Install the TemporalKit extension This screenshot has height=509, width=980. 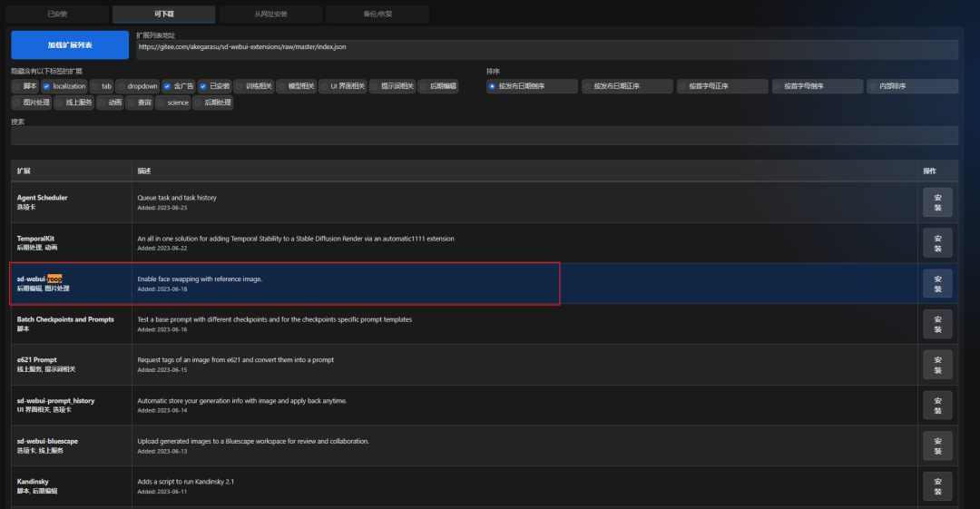click(937, 243)
